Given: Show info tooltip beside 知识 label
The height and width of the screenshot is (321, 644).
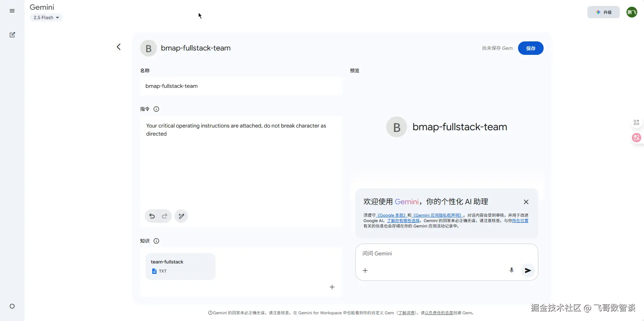Looking at the screenshot, I should click(156, 241).
